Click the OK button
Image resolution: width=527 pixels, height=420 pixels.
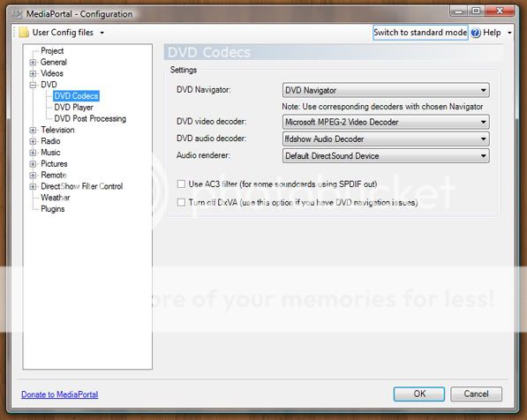pyautogui.click(x=419, y=394)
